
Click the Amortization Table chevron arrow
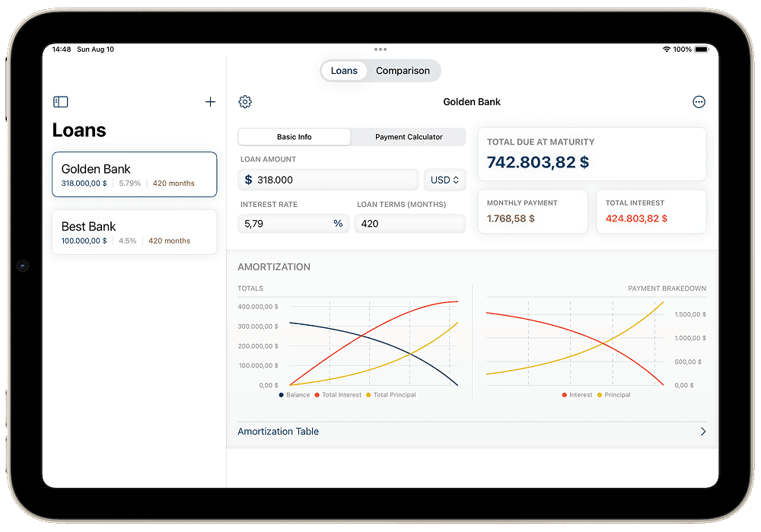703,432
